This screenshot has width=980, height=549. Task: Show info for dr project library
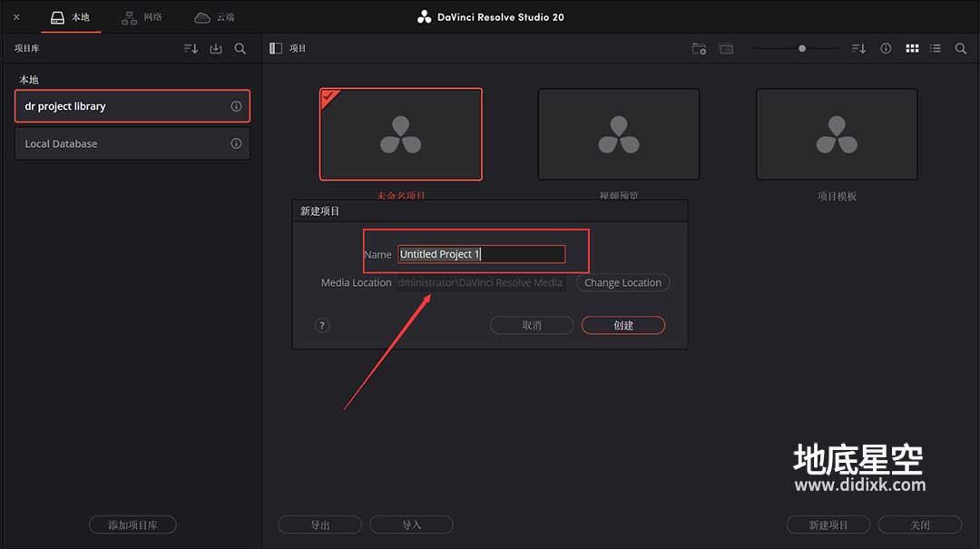coord(236,106)
